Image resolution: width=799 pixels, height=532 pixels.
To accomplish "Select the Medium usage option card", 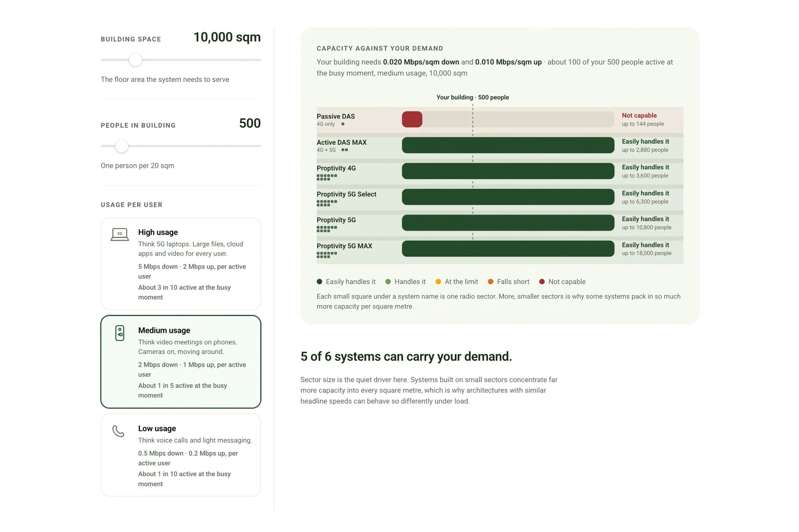I will point(181,362).
